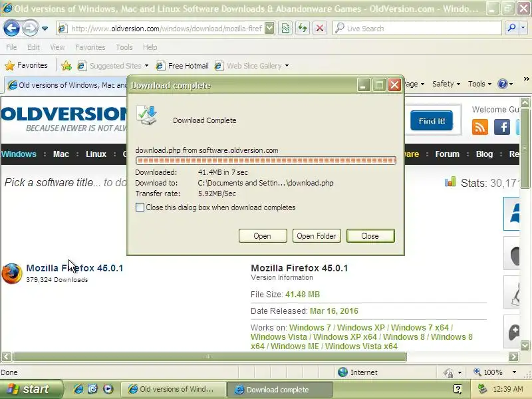Image resolution: width=532 pixels, height=399 pixels.
Task: Click the download progress bar
Action: [265, 160]
